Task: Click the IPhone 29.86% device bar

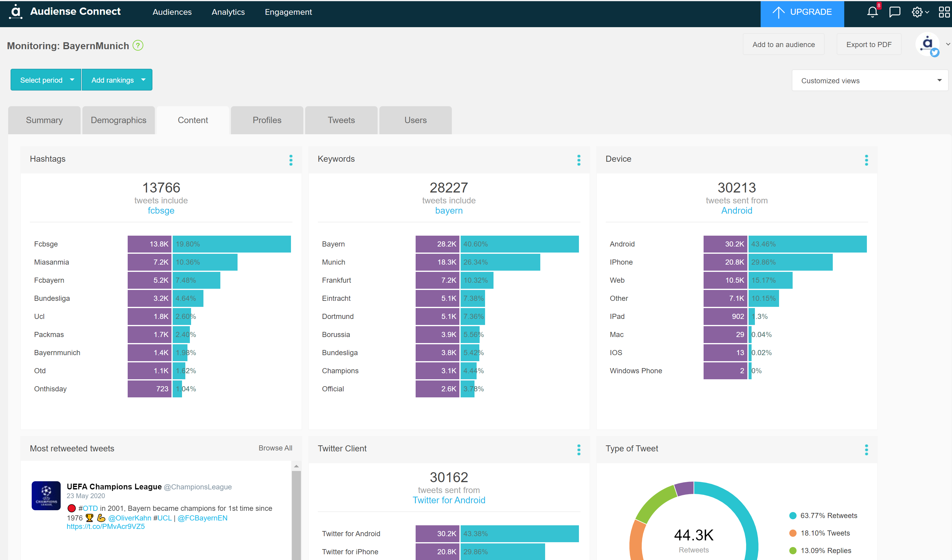Action: pos(790,262)
